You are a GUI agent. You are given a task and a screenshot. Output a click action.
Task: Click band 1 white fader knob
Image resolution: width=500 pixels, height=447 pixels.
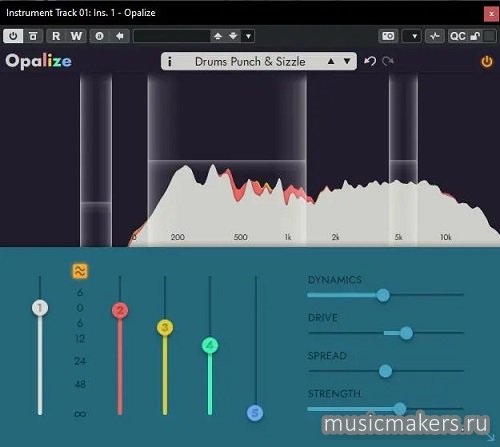(x=40, y=308)
